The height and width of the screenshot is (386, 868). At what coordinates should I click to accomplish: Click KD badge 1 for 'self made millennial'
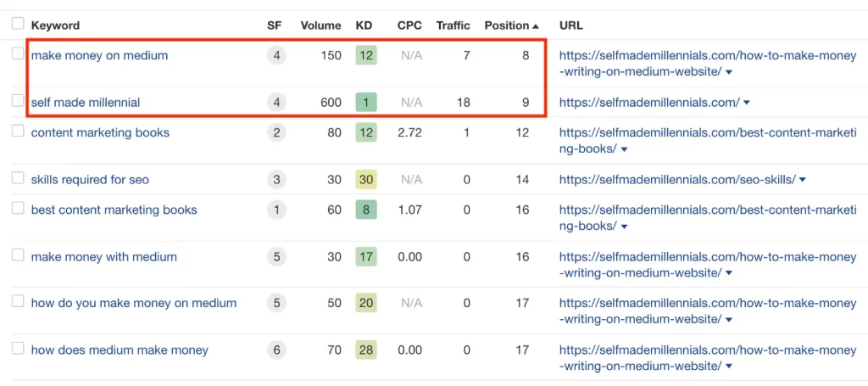click(x=365, y=103)
